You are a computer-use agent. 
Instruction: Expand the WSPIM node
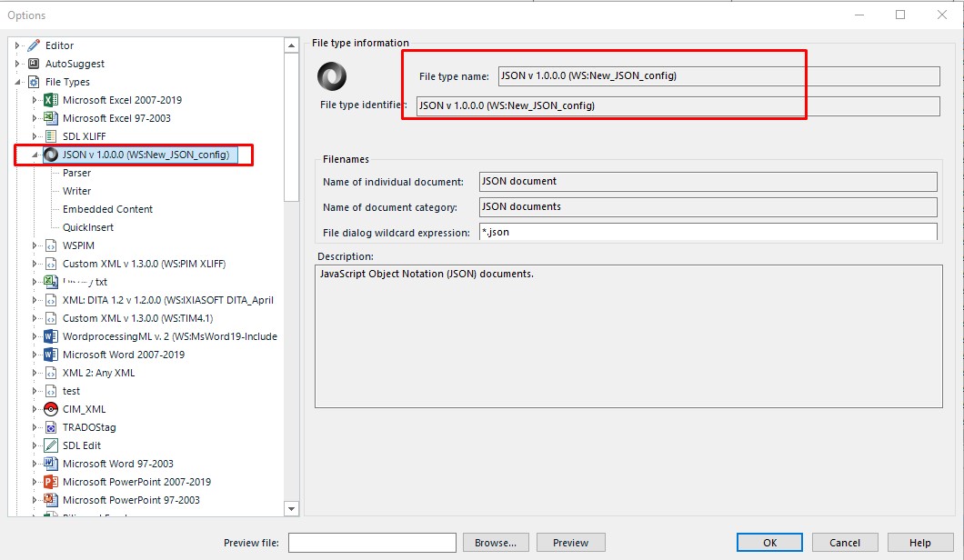(35, 245)
